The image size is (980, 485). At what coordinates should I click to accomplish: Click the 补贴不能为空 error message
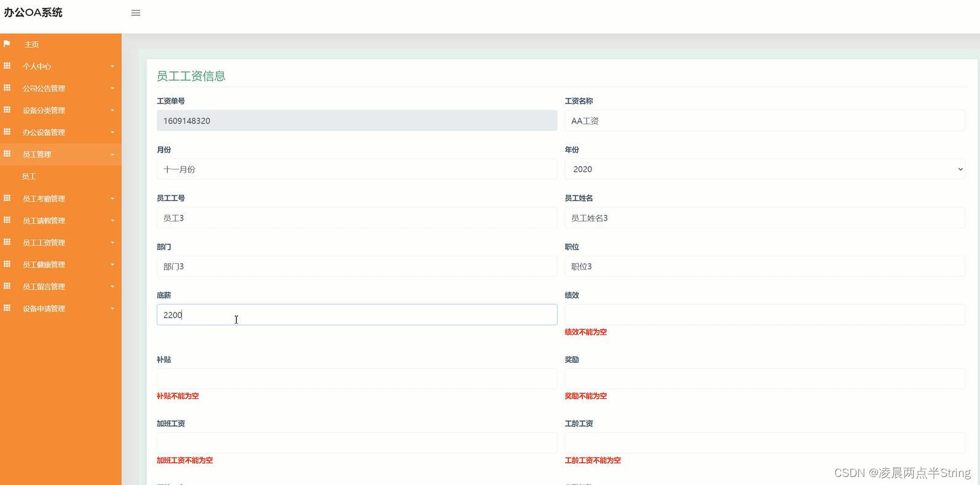[x=178, y=396]
